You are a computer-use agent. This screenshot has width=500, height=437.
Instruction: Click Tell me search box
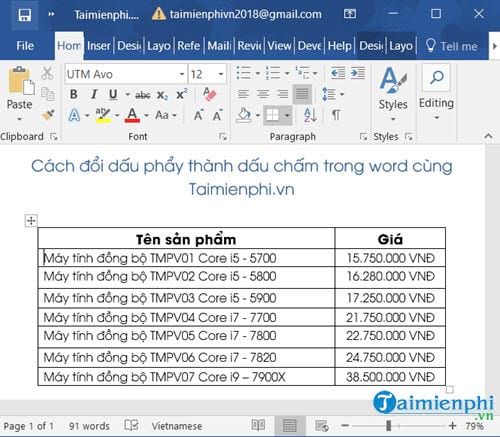(452, 46)
